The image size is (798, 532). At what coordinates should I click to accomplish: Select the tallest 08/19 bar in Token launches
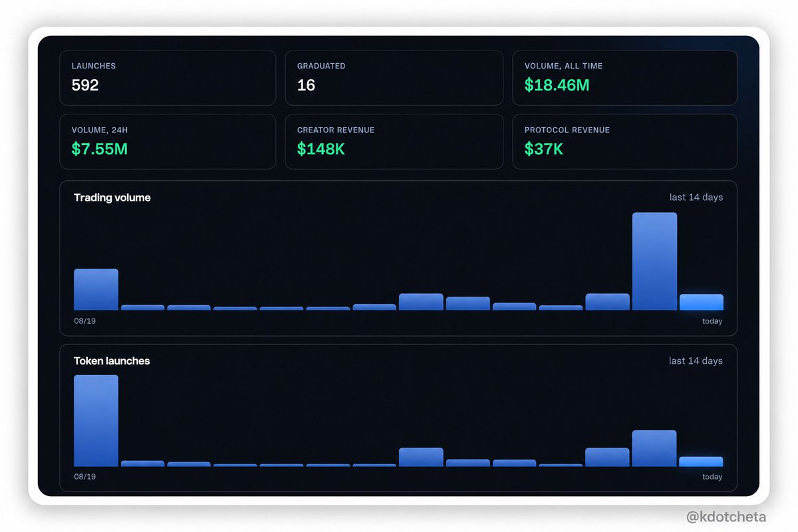click(x=96, y=420)
